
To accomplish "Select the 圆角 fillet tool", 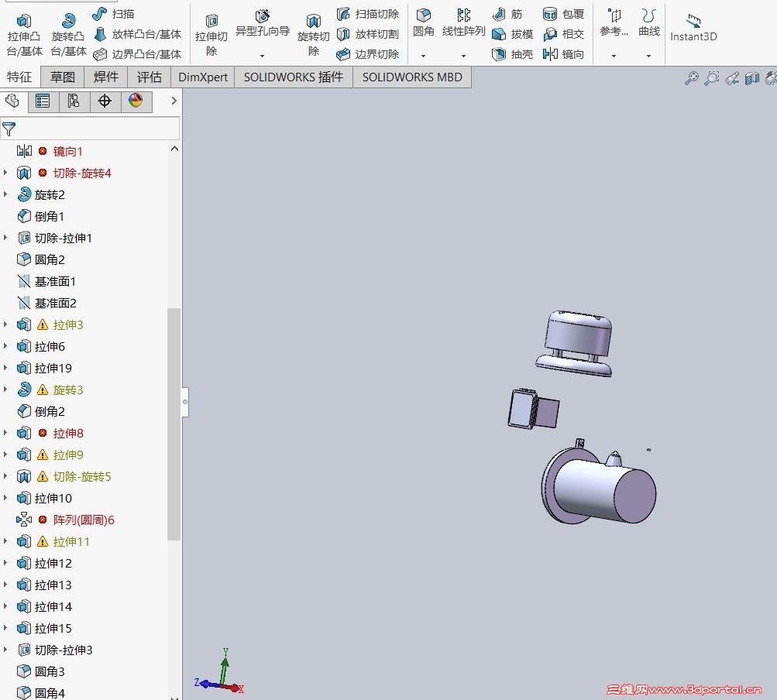I will click(423, 23).
